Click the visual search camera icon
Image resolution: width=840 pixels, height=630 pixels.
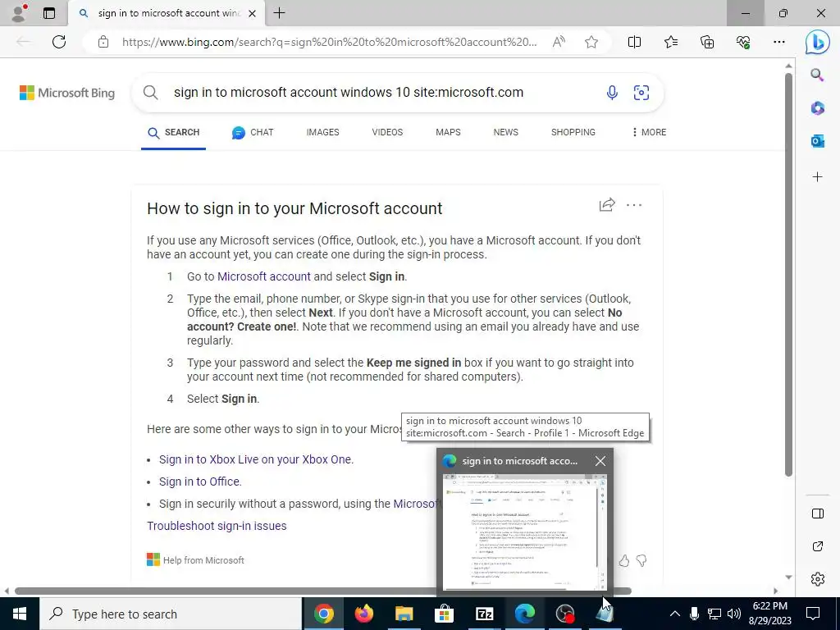(641, 93)
